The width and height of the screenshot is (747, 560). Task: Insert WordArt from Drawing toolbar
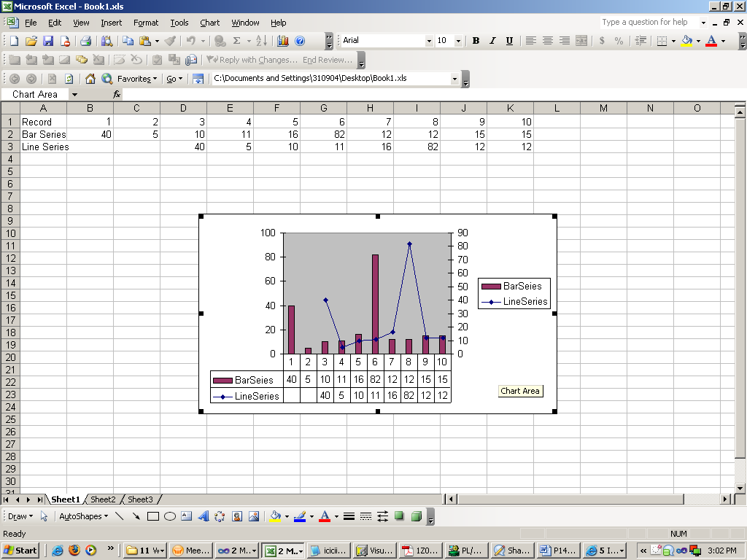point(203,516)
